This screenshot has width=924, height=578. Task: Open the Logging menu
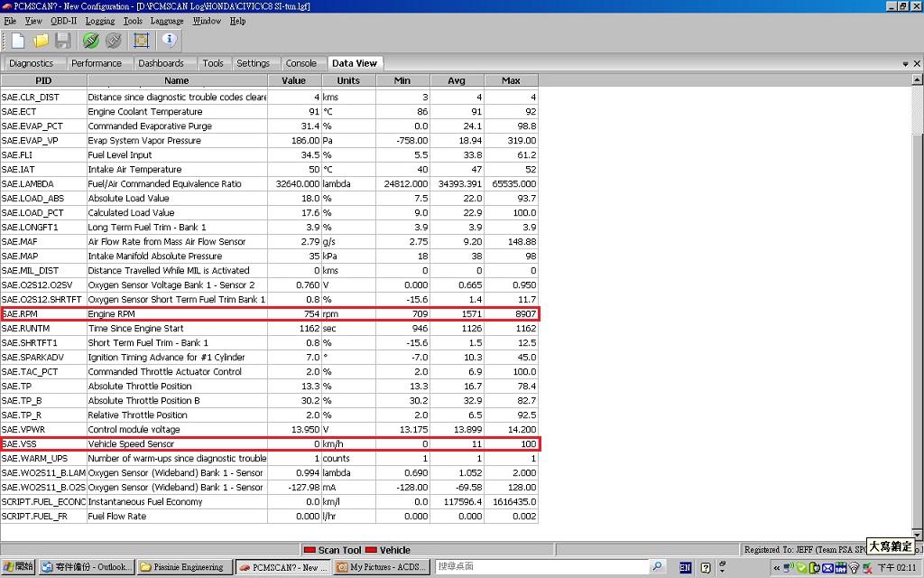pyautogui.click(x=100, y=21)
